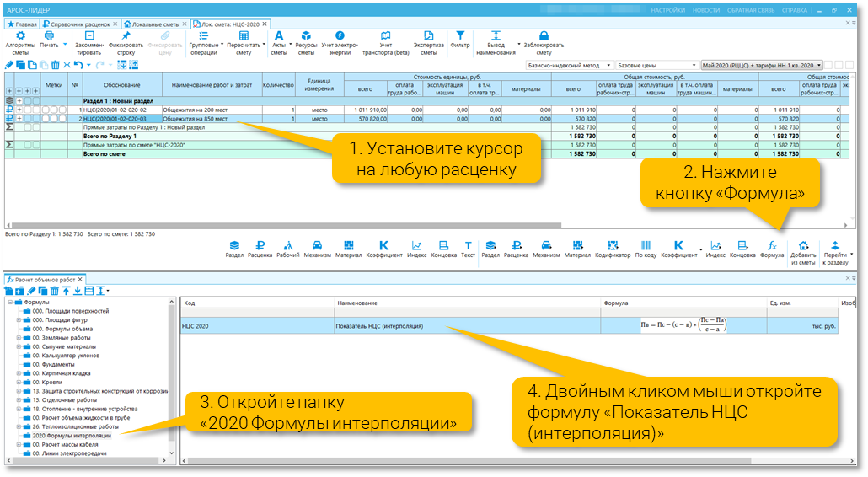
Task: Expand 000. Площади фигур folder
Action: tap(19, 320)
